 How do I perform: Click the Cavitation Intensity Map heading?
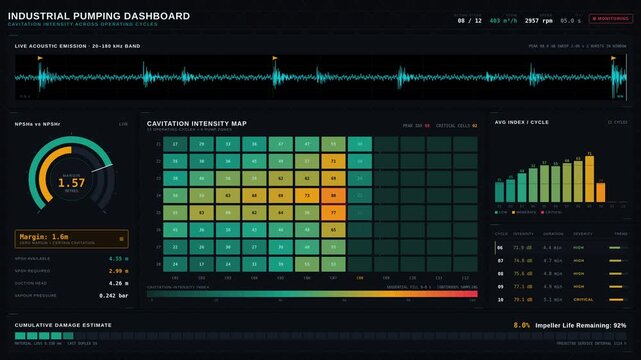[197, 123]
